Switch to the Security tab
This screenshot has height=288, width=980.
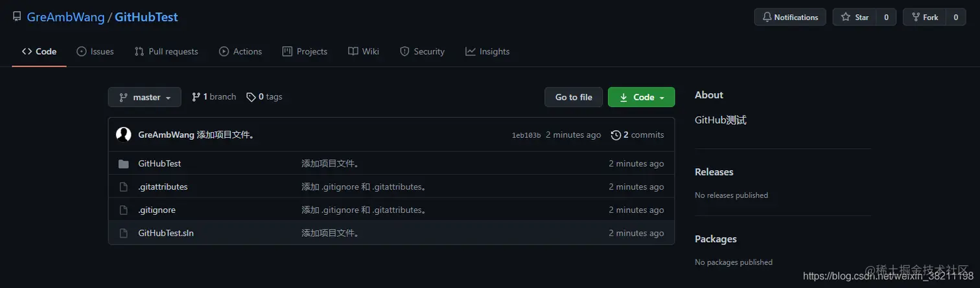pyautogui.click(x=422, y=51)
